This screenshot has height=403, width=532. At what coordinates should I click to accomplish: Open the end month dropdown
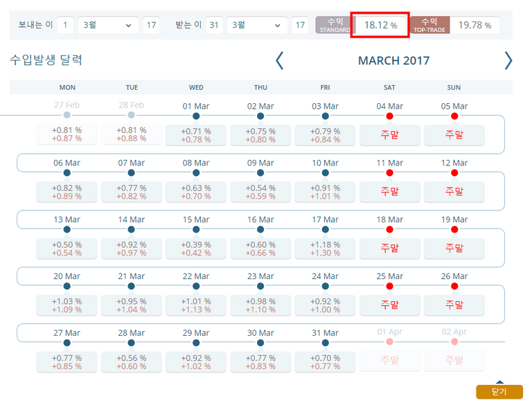click(257, 26)
